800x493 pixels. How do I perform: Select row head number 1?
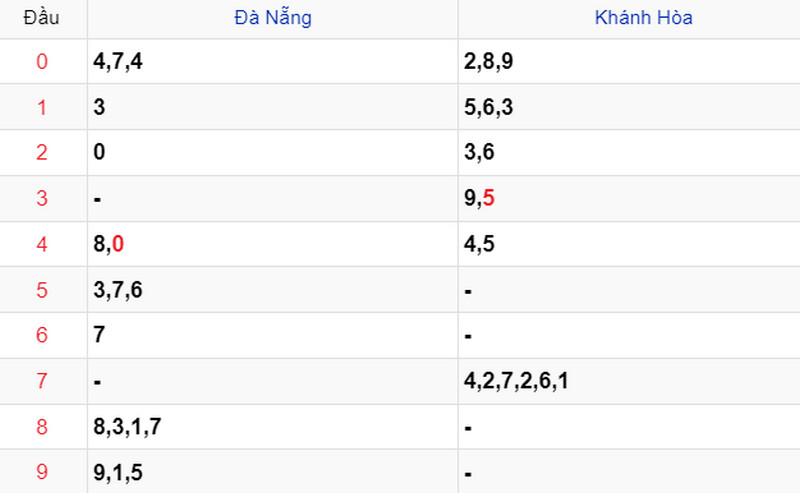point(42,108)
